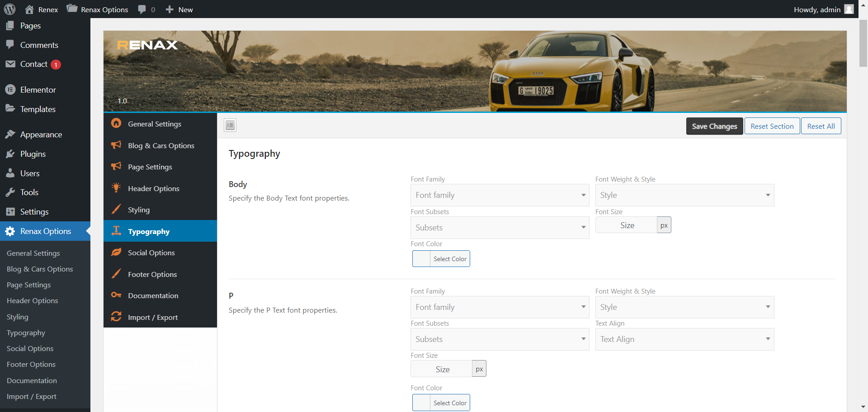The image size is (868, 412).
Task: Click the Elementor icon
Action: click(10, 89)
